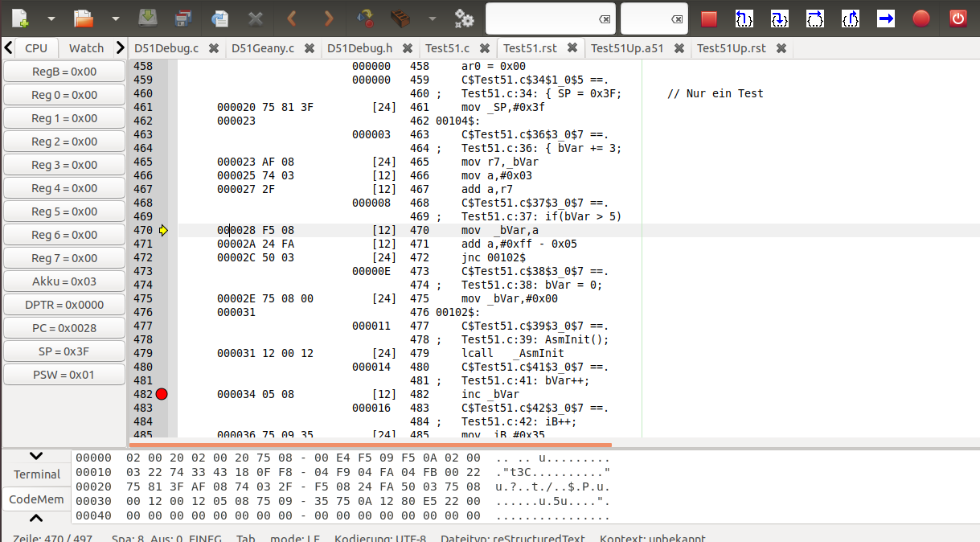The image size is (980, 542).
Task: Stop the debugger with the red square
Action: tap(708, 18)
